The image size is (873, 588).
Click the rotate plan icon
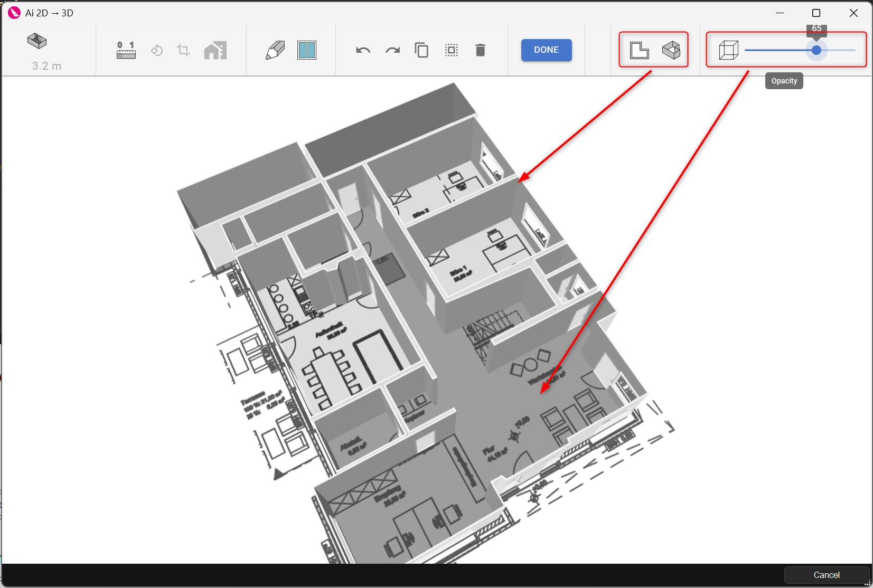pos(157,50)
